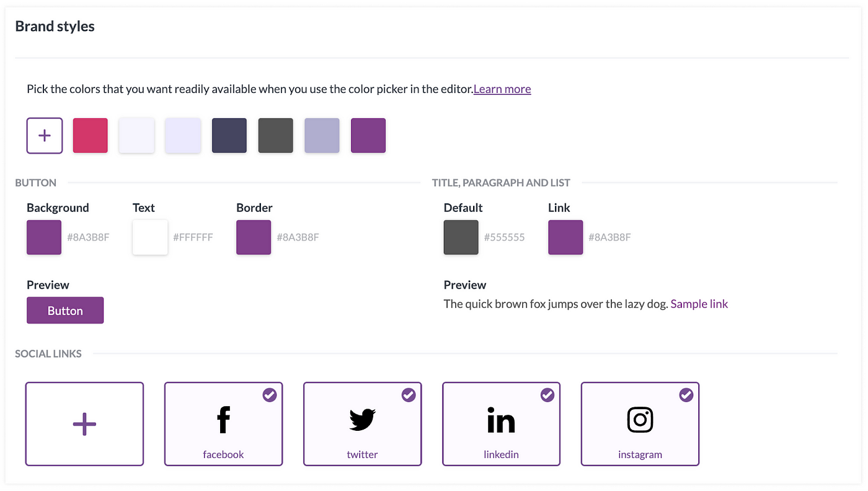Add a new brand color with plus button
Screen dimensions: 868x491
click(x=45, y=135)
